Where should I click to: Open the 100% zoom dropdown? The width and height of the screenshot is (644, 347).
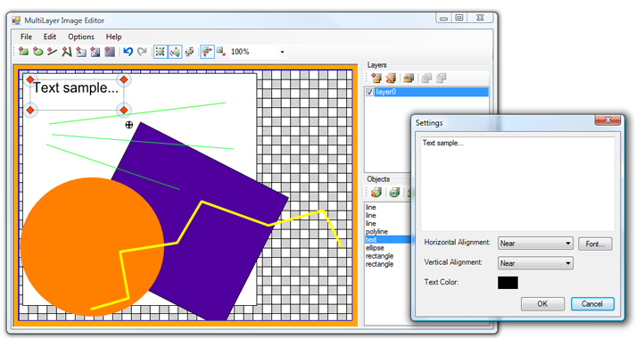click(282, 52)
